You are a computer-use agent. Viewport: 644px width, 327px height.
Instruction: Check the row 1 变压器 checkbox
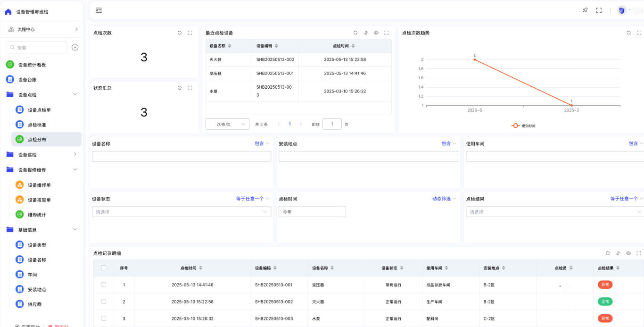(x=104, y=285)
